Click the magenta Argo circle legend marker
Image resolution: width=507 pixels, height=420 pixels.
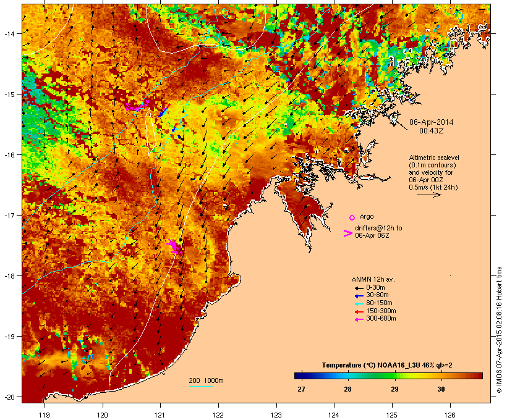point(352,217)
